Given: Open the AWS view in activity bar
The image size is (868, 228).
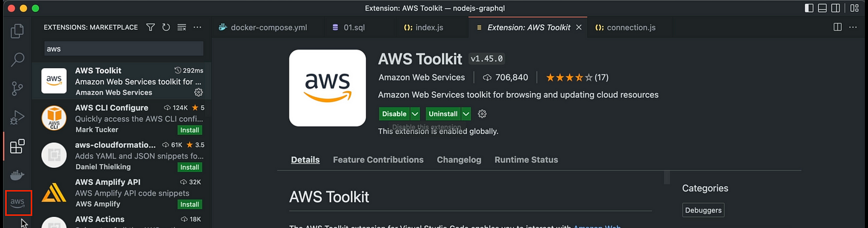Looking at the screenshot, I should 18,203.
